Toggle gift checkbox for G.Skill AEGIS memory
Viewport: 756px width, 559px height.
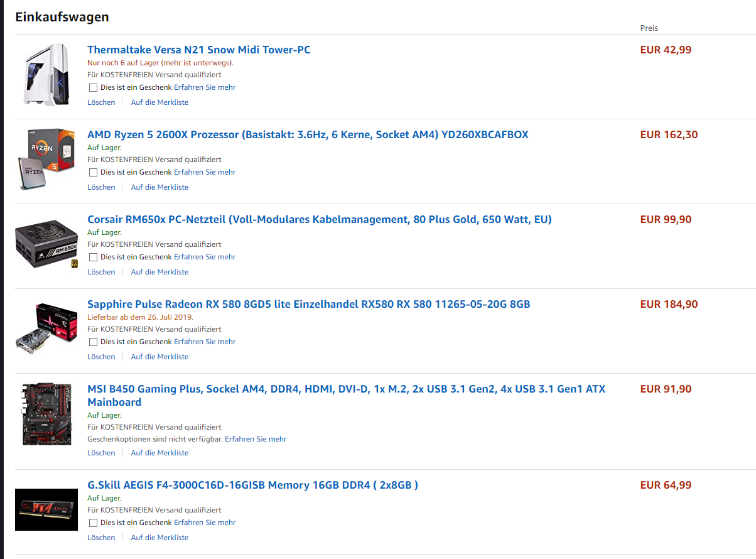(x=93, y=523)
